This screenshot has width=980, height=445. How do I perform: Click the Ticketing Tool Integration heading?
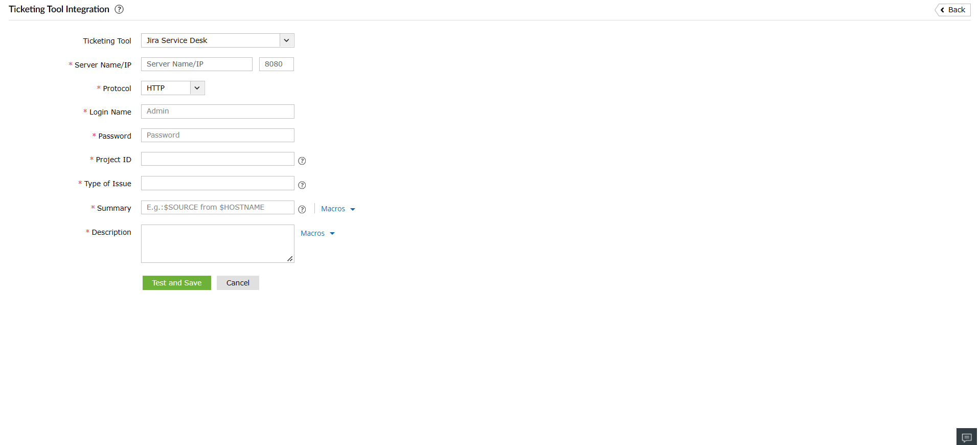click(59, 9)
